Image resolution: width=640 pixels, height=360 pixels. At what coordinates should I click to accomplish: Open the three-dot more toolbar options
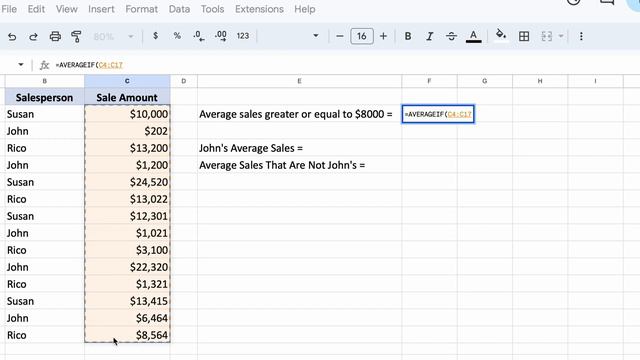click(x=581, y=36)
